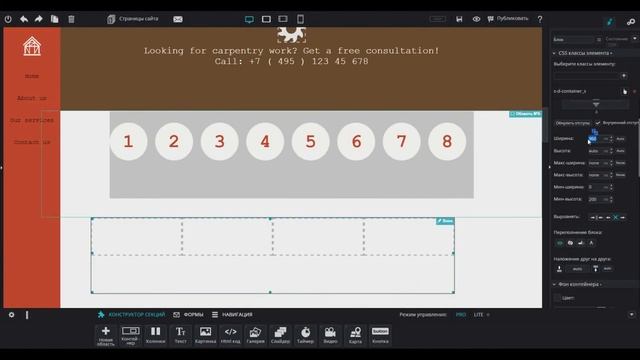The height and width of the screenshot is (360, 640).
Task: Click the copy element icon
Action: (x=54, y=19)
